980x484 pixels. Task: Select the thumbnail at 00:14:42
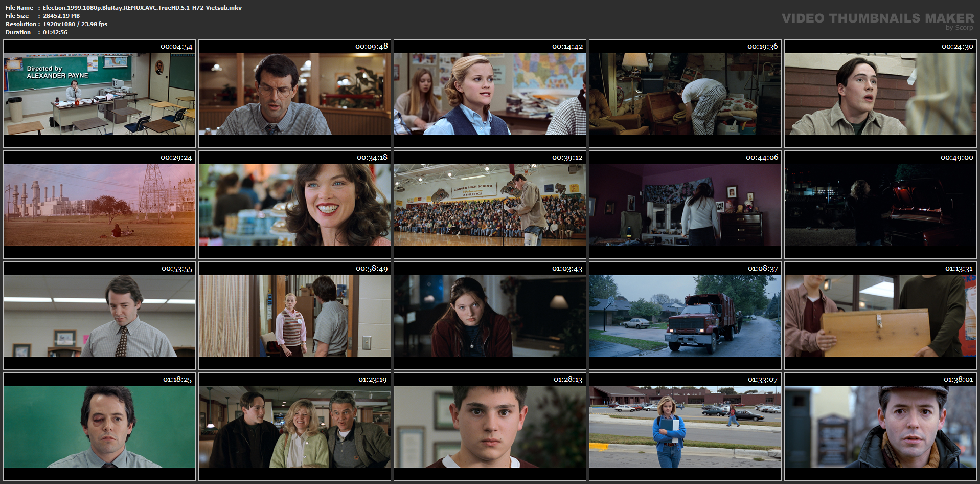click(x=490, y=94)
